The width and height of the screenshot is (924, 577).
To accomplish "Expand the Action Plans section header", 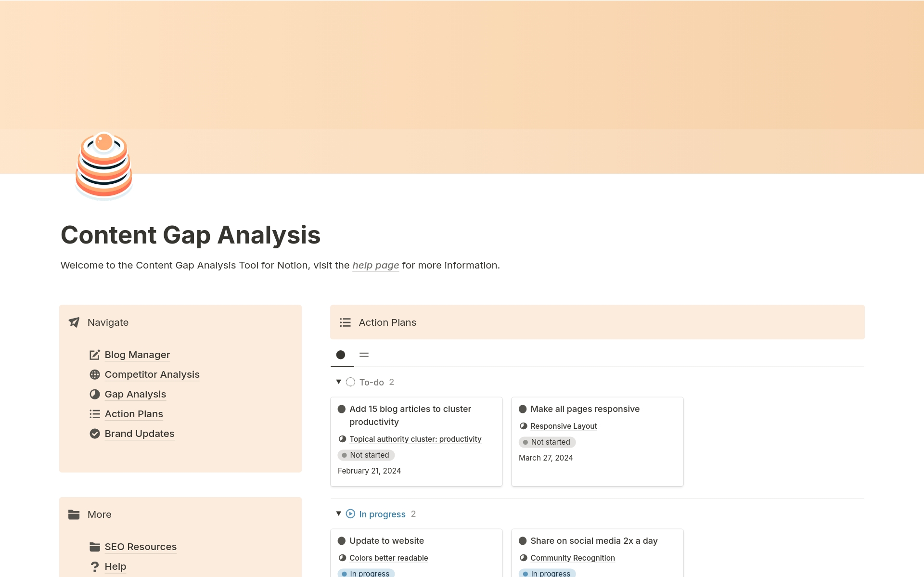I will (387, 322).
